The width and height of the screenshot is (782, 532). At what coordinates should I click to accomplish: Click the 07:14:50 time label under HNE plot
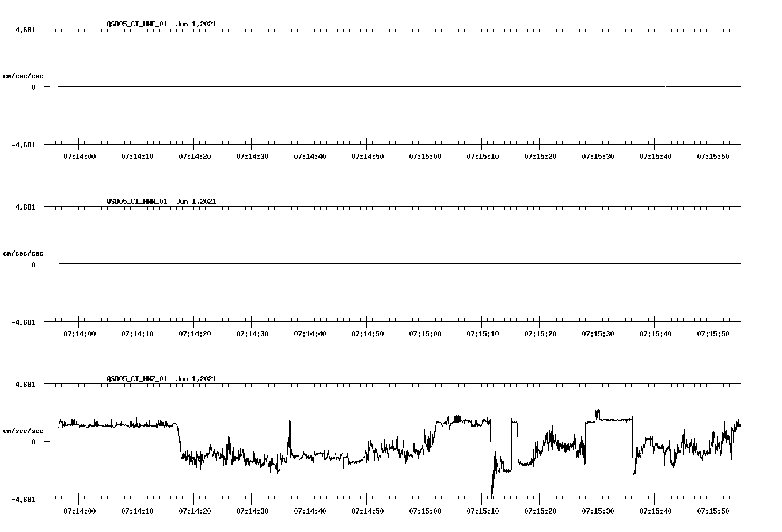pyautogui.click(x=367, y=156)
